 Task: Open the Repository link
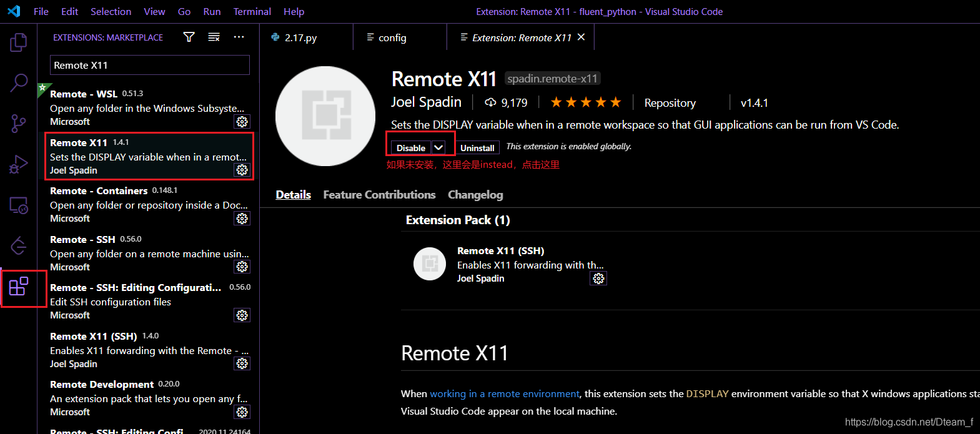670,102
